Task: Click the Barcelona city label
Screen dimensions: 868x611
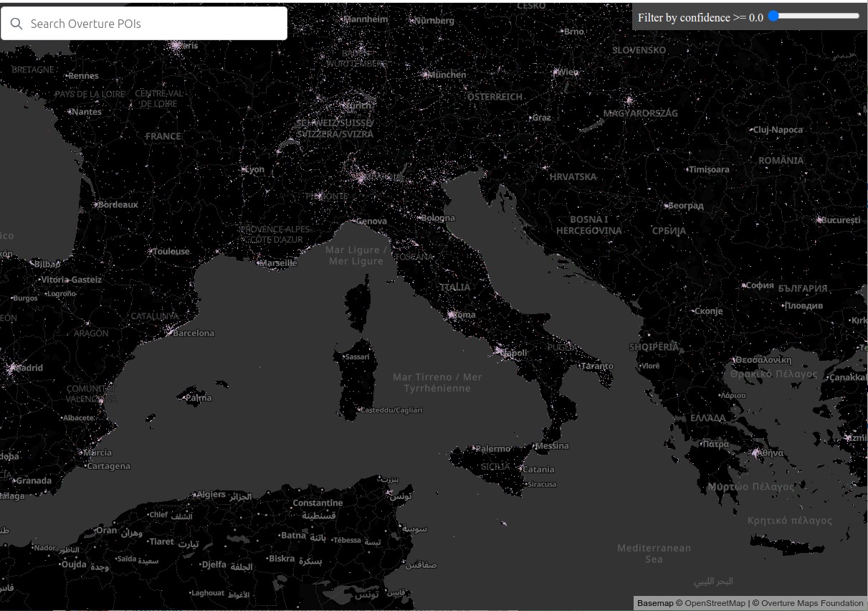Action: point(194,333)
